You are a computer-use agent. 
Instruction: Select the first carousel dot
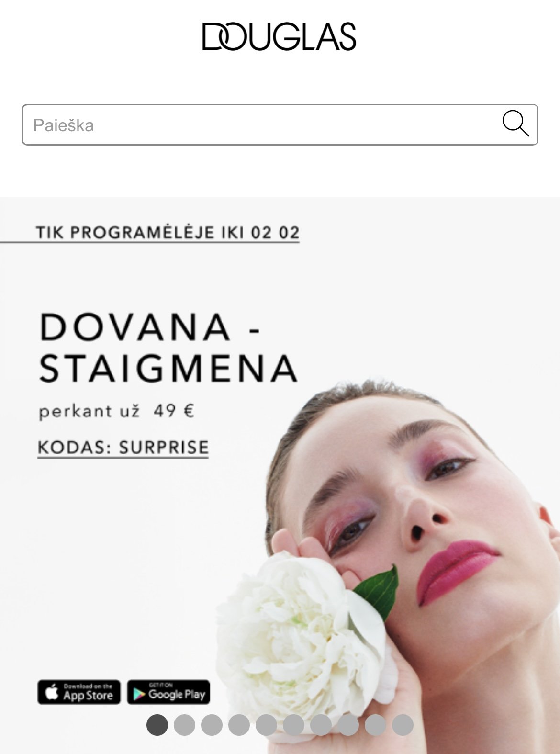point(157,725)
